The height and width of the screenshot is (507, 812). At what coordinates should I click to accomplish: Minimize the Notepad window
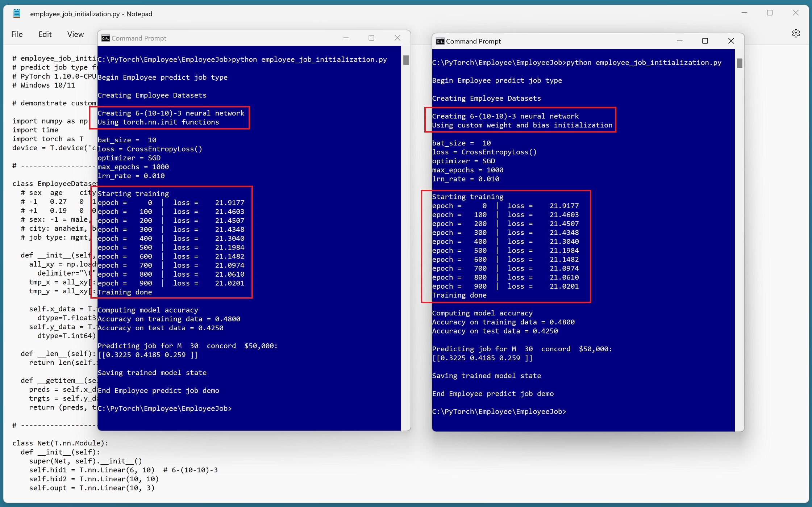[x=744, y=13]
